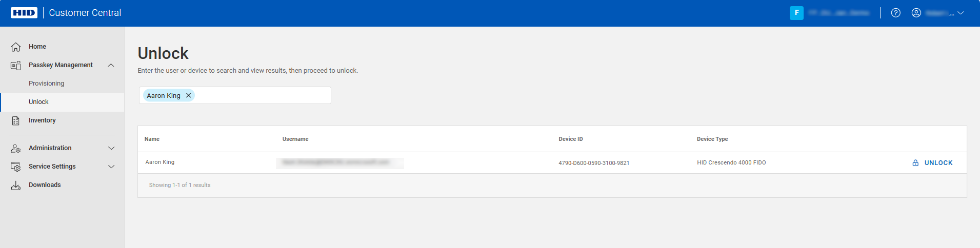Unlock Aaron King's Crescendo device
This screenshot has height=248, width=980.
coord(933,163)
